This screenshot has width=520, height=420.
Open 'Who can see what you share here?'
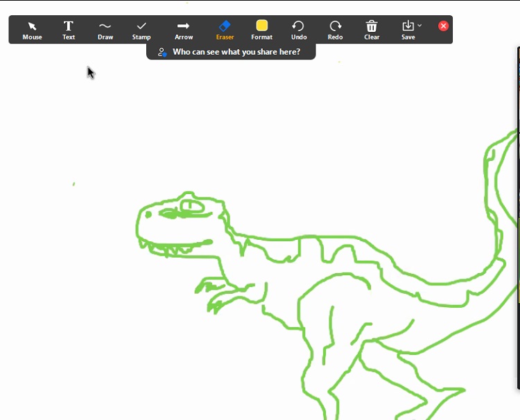pyautogui.click(x=231, y=52)
